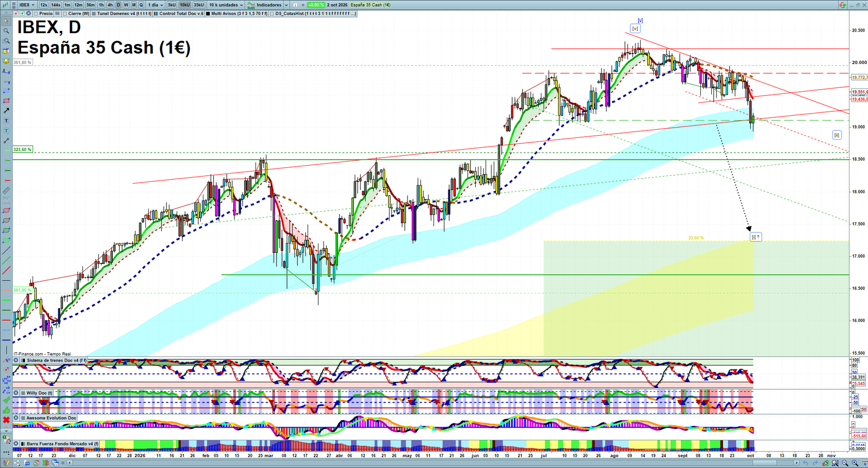Expand the arrow next to Indicadores

(286, 5)
